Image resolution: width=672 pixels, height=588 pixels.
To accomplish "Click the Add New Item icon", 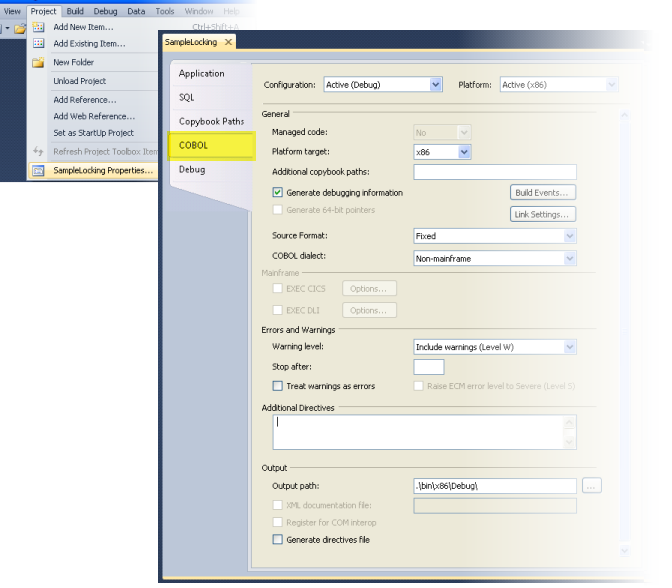I will pyautogui.click(x=38, y=27).
